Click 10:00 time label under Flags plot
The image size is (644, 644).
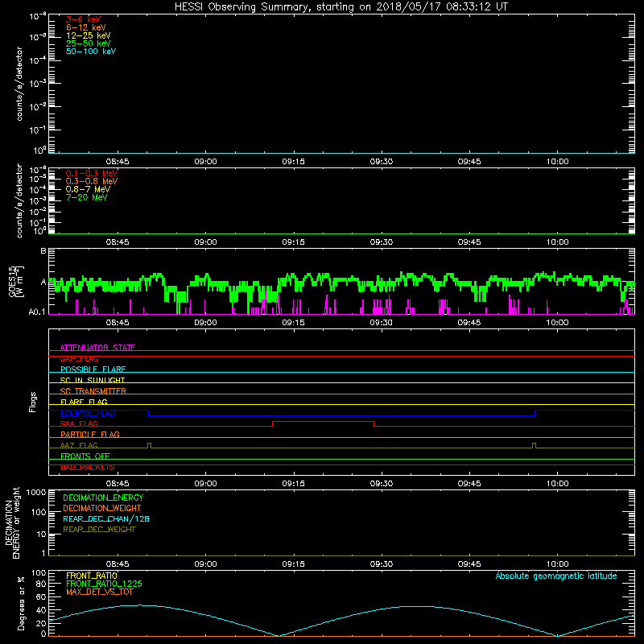click(x=557, y=484)
